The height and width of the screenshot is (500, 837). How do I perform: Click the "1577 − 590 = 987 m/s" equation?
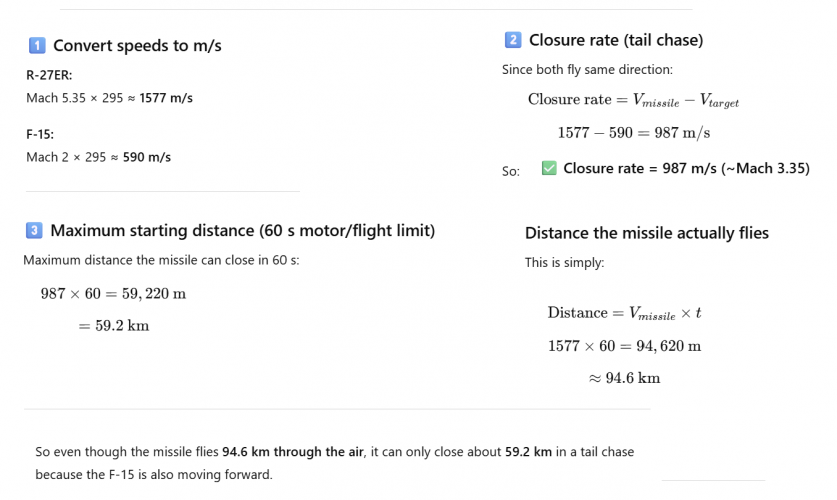[x=633, y=133]
